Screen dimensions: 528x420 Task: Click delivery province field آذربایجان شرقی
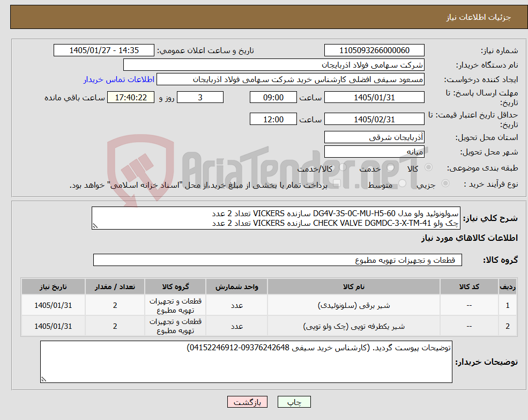tap(374, 137)
